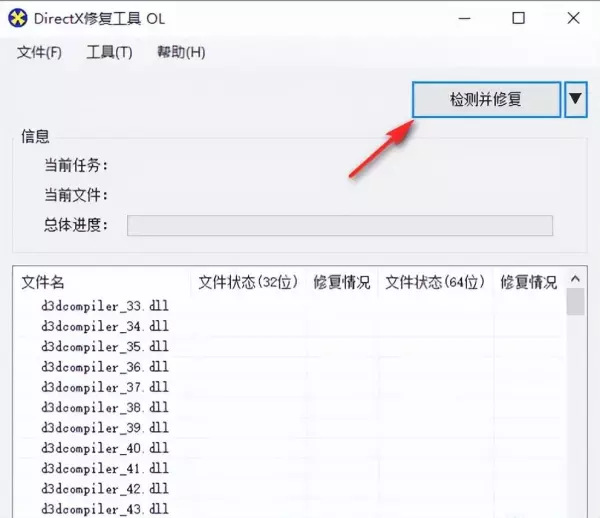Select d3dcompiler_35.dll in the list
The image size is (600, 518).
105,347
